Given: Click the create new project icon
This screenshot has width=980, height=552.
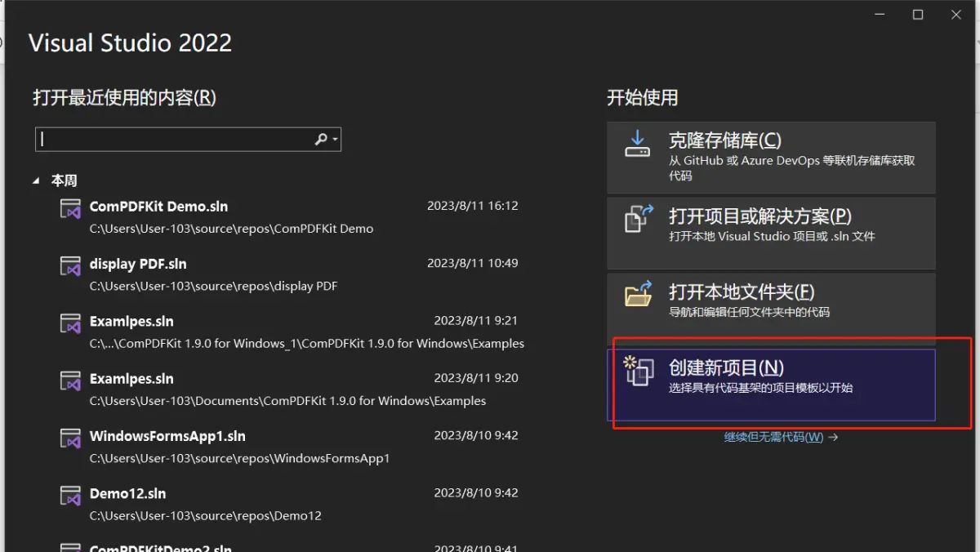Looking at the screenshot, I should click(638, 372).
